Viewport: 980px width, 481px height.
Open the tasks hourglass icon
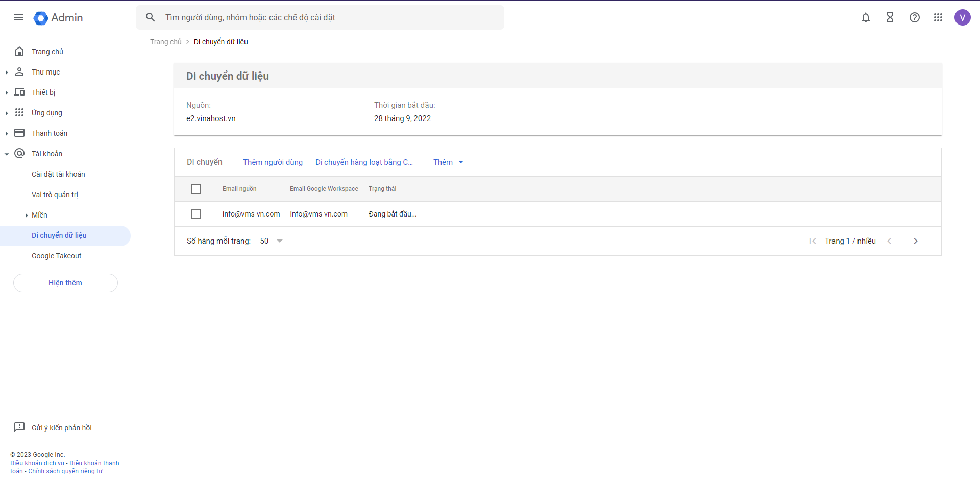(x=890, y=17)
